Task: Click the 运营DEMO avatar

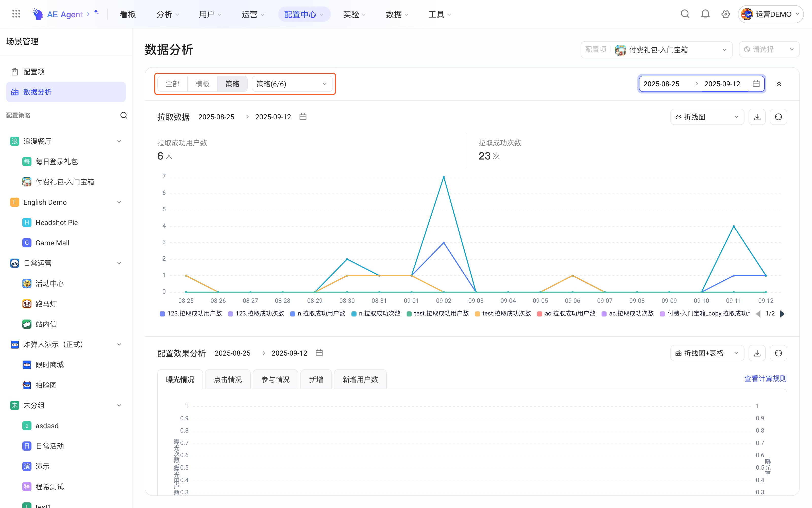Action: 747,14
